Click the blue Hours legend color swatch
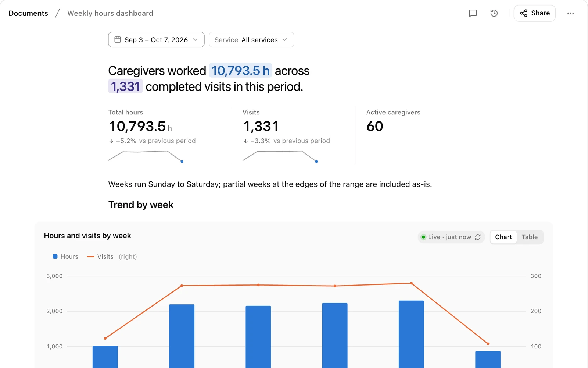Image resolution: width=588 pixels, height=368 pixels. pyautogui.click(x=55, y=256)
